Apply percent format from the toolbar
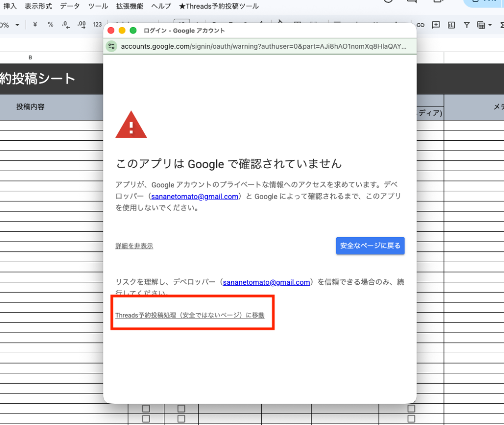 51,25
